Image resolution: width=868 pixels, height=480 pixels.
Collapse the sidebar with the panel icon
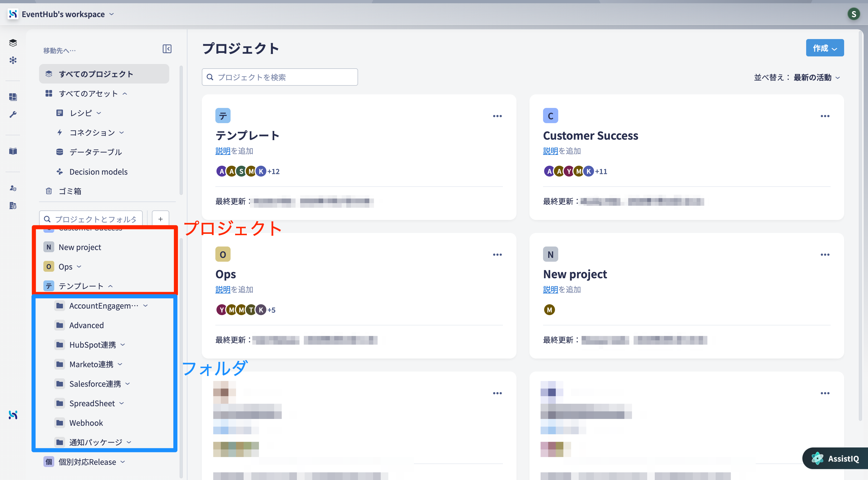(167, 49)
